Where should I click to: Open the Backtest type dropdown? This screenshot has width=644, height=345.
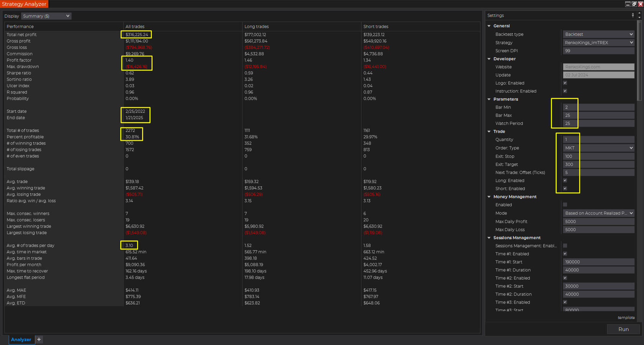point(598,34)
